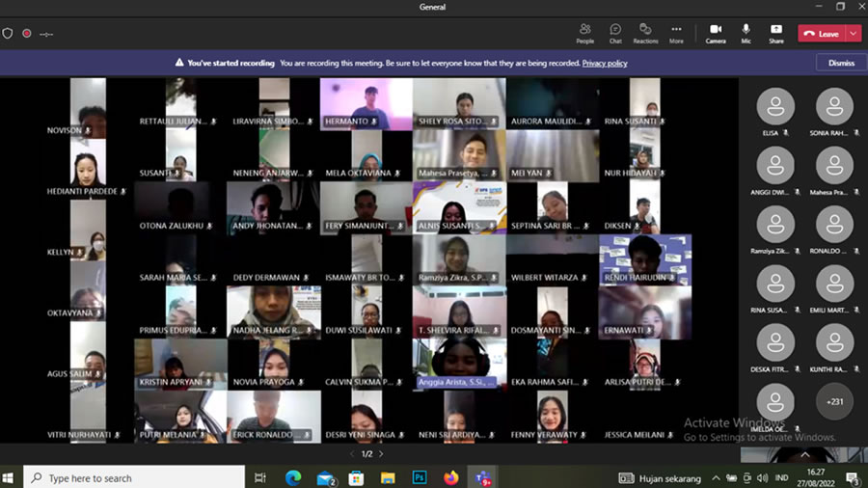Click the red Leave button

821,34
